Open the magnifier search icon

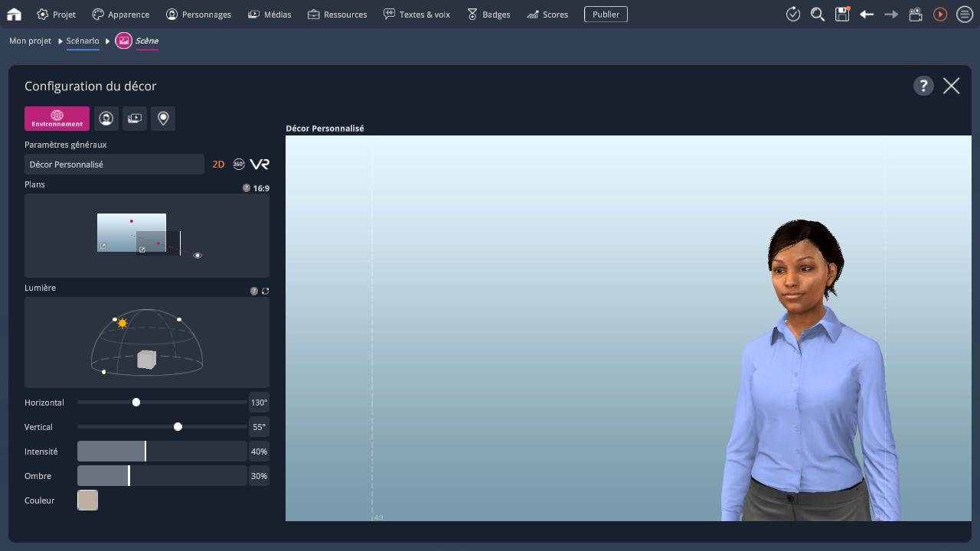tap(818, 14)
